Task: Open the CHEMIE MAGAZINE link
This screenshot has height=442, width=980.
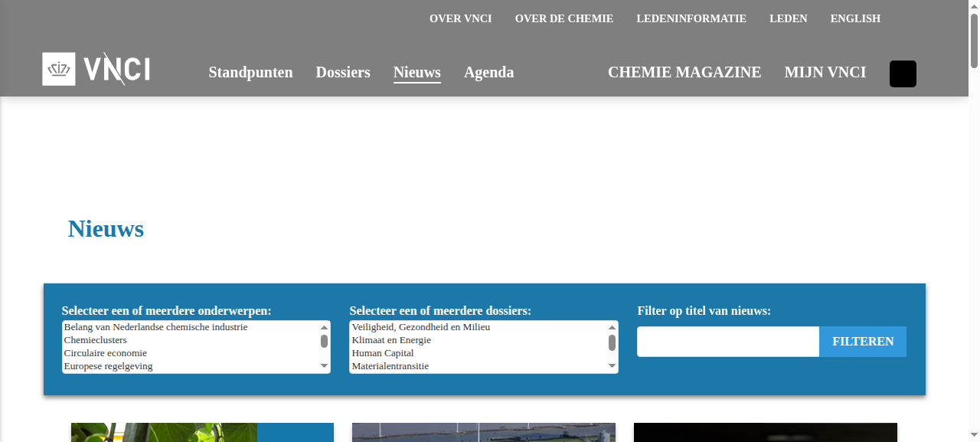Action: [x=684, y=72]
